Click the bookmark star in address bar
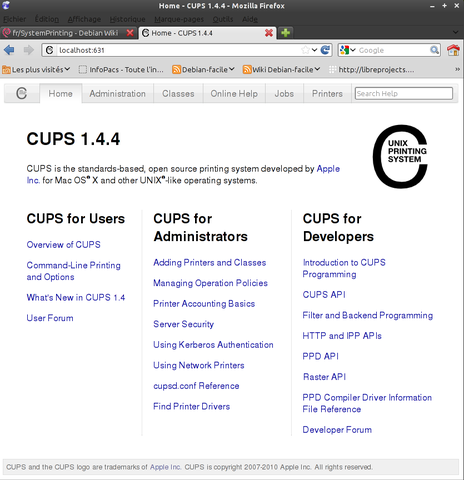Image resolution: width=464 pixels, height=480 pixels. [x=305, y=50]
